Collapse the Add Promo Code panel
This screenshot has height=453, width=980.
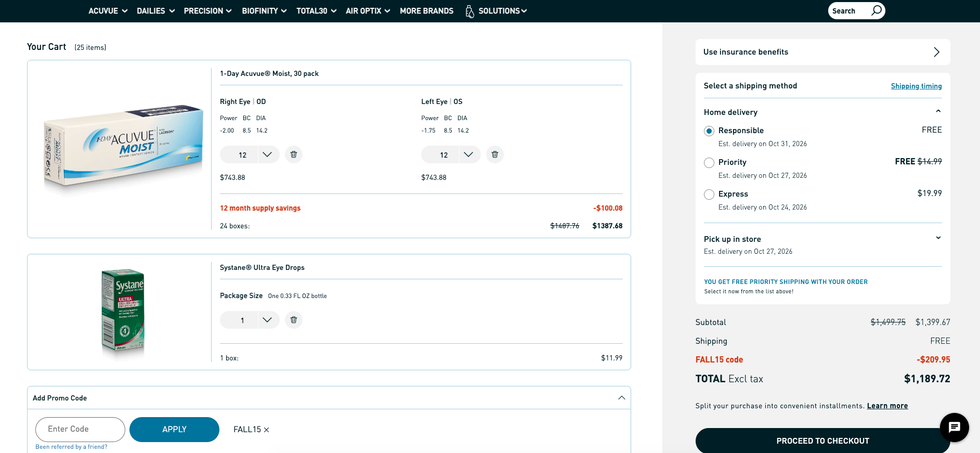(621, 398)
